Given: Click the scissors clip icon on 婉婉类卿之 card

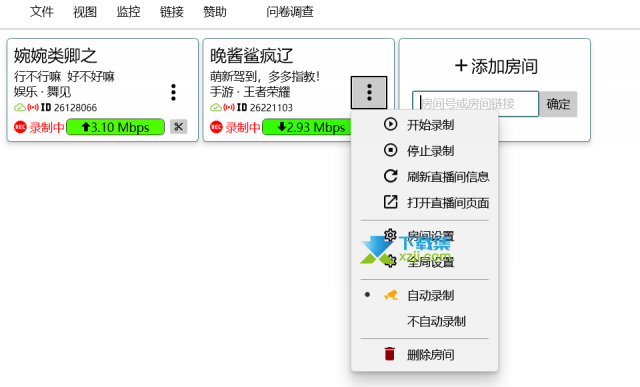Looking at the screenshot, I should 178,127.
